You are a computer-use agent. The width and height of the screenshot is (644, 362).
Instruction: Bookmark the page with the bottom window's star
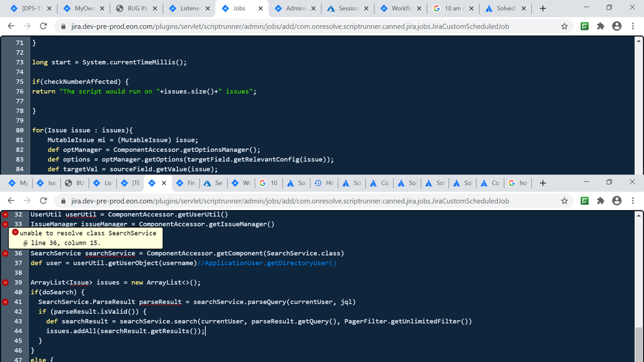tap(564, 201)
